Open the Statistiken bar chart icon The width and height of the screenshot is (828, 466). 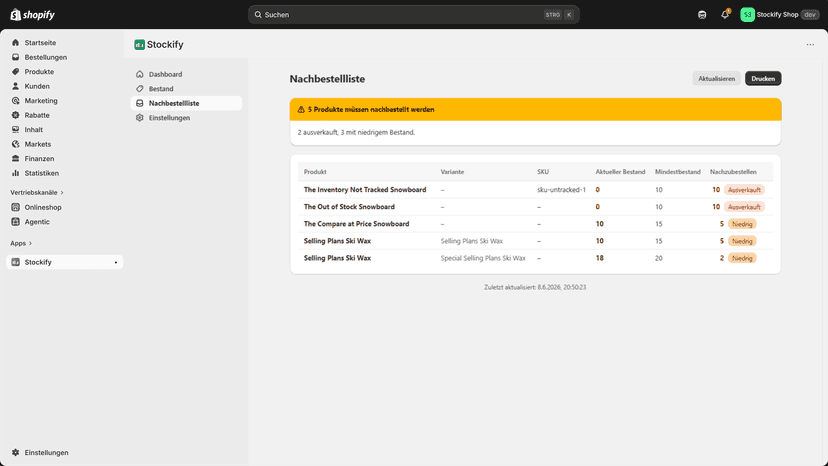15,173
